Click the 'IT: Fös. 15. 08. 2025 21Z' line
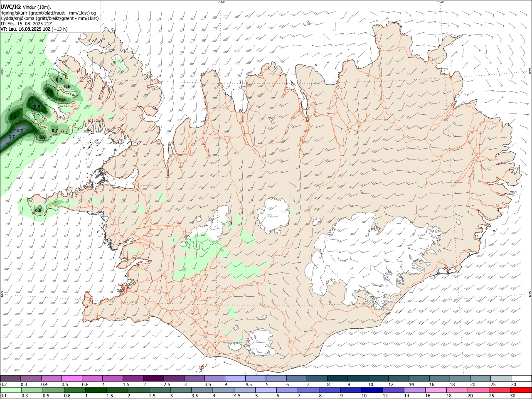 coord(26,24)
